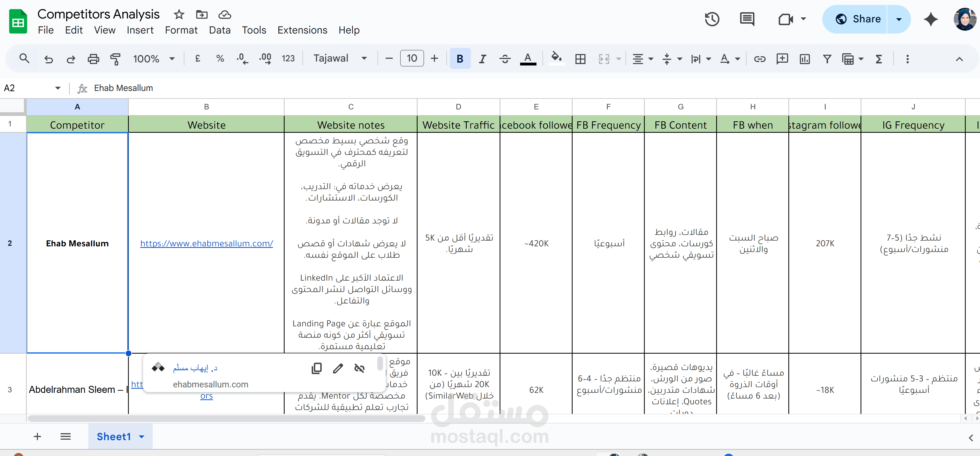
Task: Decrease font size with minus
Action: (388, 59)
